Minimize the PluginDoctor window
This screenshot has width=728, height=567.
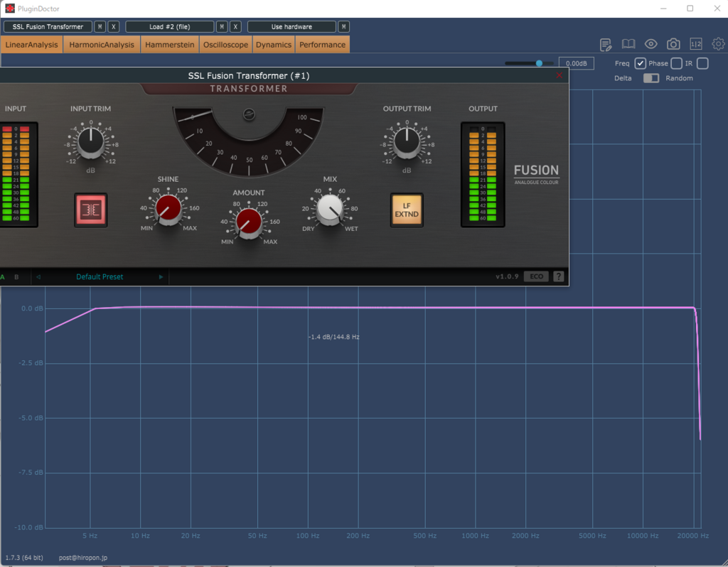(663, 9)
